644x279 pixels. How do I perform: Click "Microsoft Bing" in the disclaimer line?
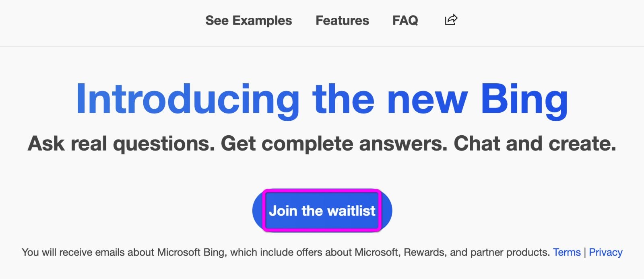coord(190,252)
